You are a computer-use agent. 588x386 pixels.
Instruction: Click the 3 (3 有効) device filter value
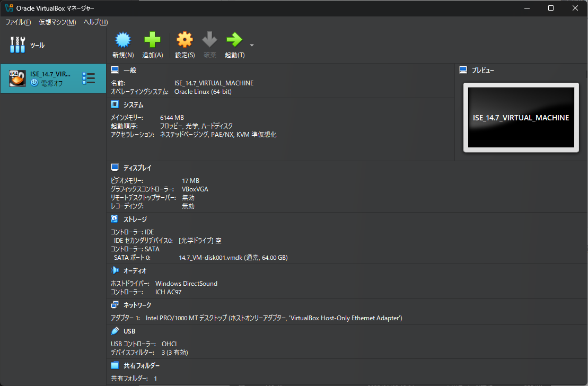[175, 352]
